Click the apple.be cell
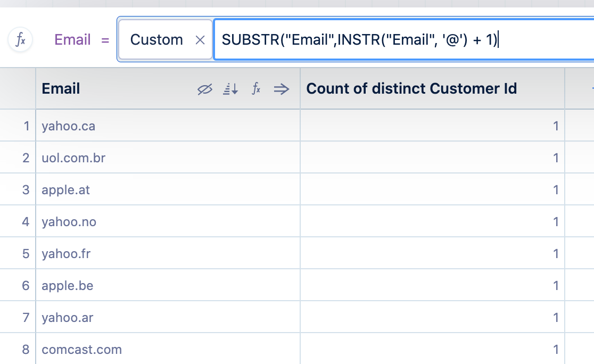The width and height of the screenshot is (594, 364). [x=168, y=285]
